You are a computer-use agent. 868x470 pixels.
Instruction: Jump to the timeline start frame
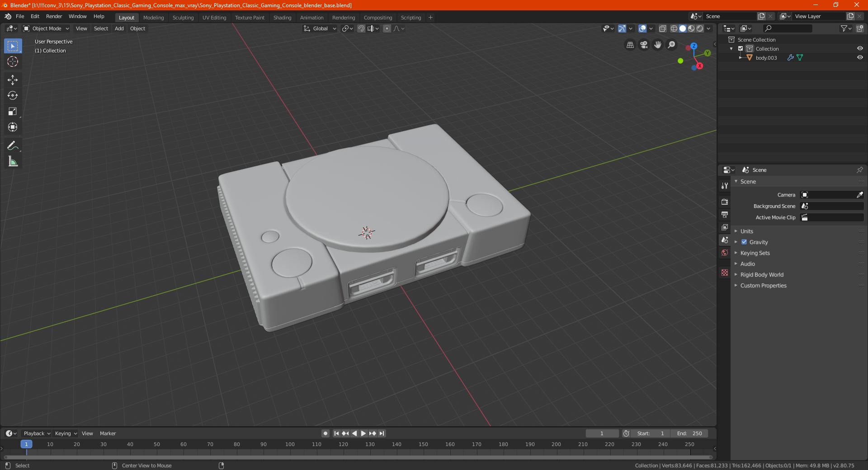pyautogui.click(x=336, y=433)
